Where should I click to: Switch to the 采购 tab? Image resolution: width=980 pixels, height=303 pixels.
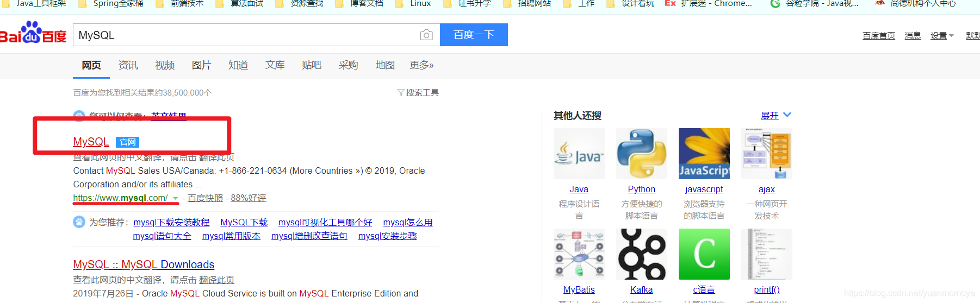point(349,65)
